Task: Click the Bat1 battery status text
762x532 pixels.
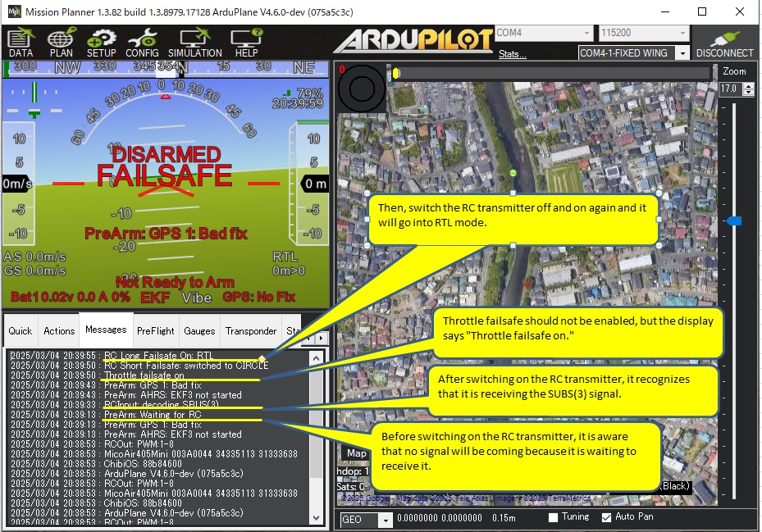Action: pos(71,297)
